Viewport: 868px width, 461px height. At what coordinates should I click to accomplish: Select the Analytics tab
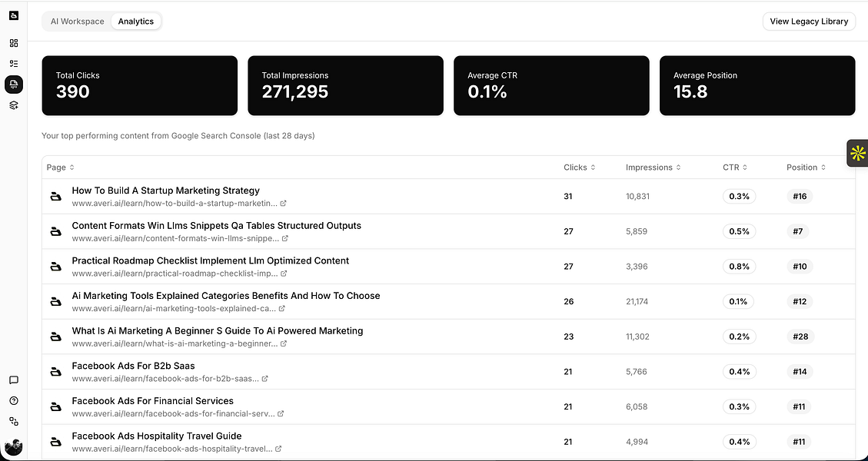[136, 22]
